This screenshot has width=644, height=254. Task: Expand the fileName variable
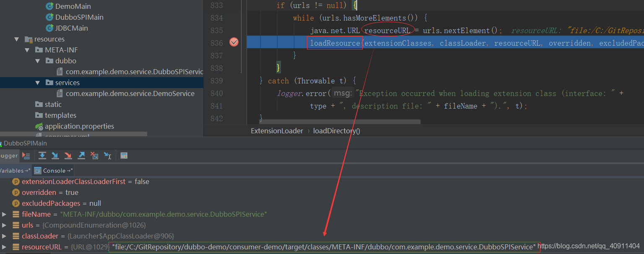point(4,214)
